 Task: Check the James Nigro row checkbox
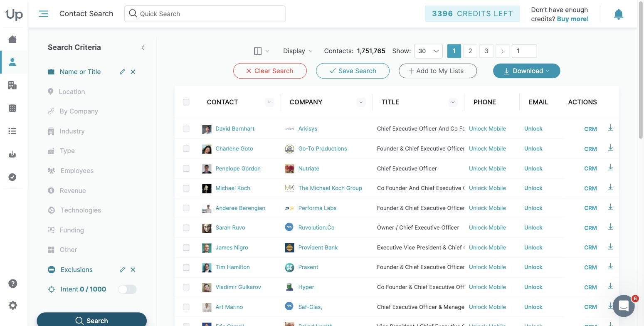186,247
